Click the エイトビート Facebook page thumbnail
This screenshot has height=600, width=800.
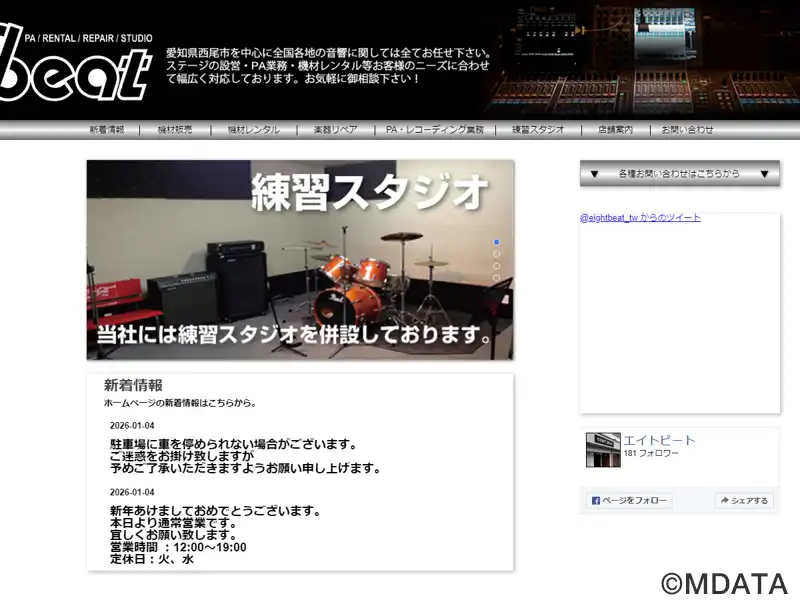pos(603,450)
